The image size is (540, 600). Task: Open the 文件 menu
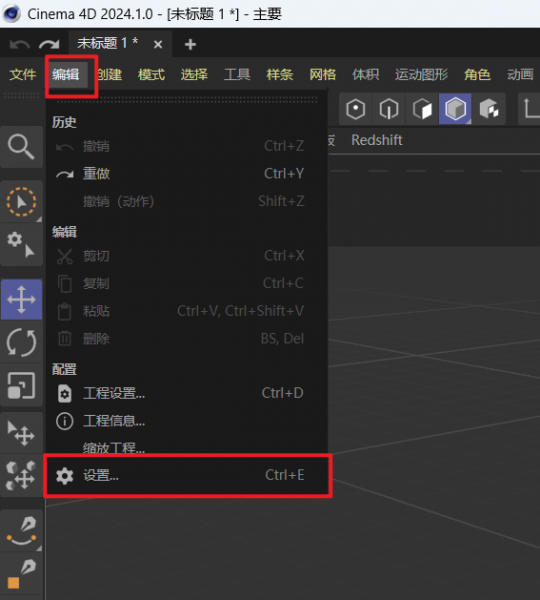point(23,74)
